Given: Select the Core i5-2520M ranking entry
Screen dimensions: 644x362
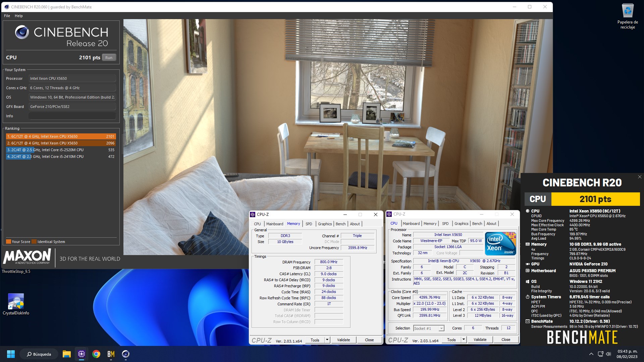Looking at the screenshot, I should [61, 150].
